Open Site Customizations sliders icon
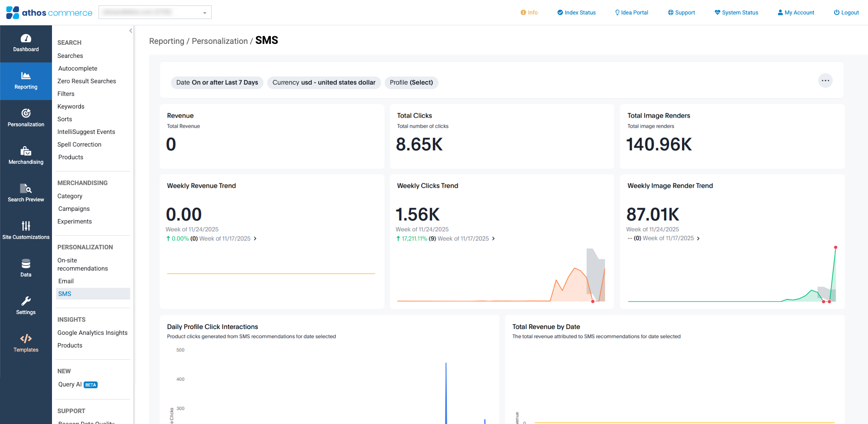The width and height of the screenshot is (868, 424). pos(26,226)
